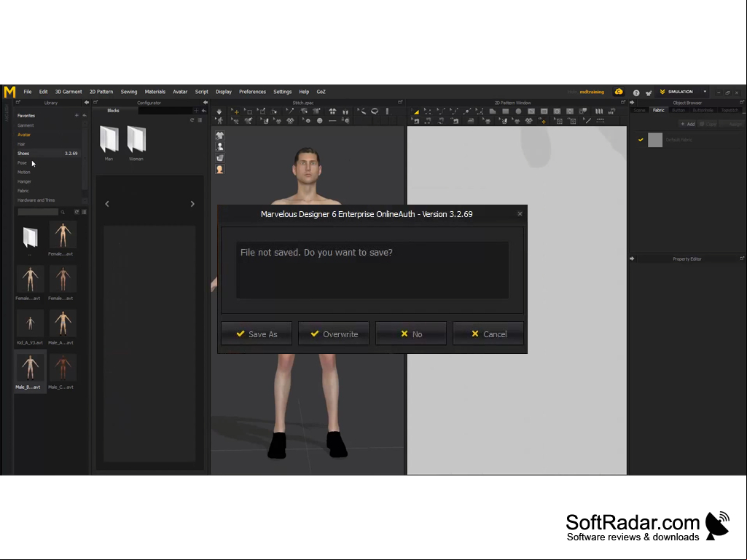Click the Iron tool in 2D toolbar
The height and width of the screenshot is (560, 747).
pos(471,121)
